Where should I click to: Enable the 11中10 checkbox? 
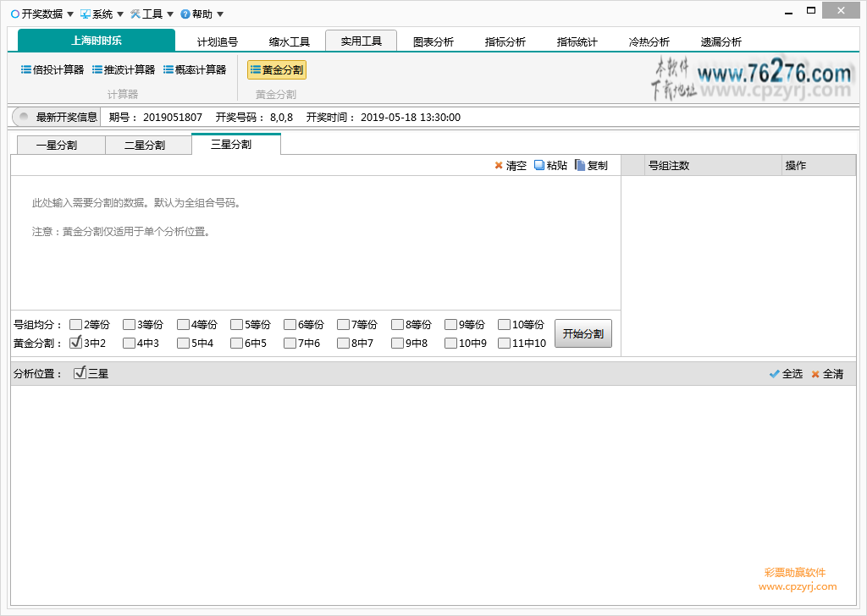pos(504,343)
